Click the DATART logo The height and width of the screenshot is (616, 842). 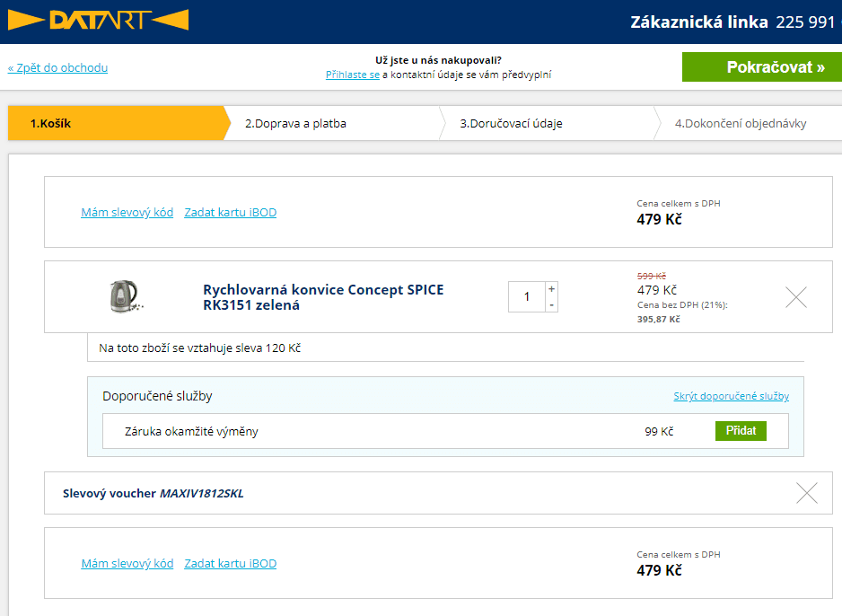point(98,21)
